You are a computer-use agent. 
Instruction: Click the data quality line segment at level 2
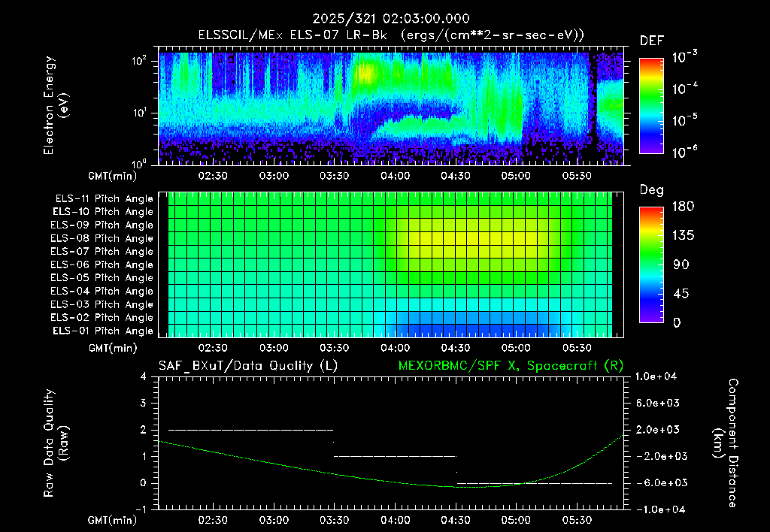click(x=251, y=430)
